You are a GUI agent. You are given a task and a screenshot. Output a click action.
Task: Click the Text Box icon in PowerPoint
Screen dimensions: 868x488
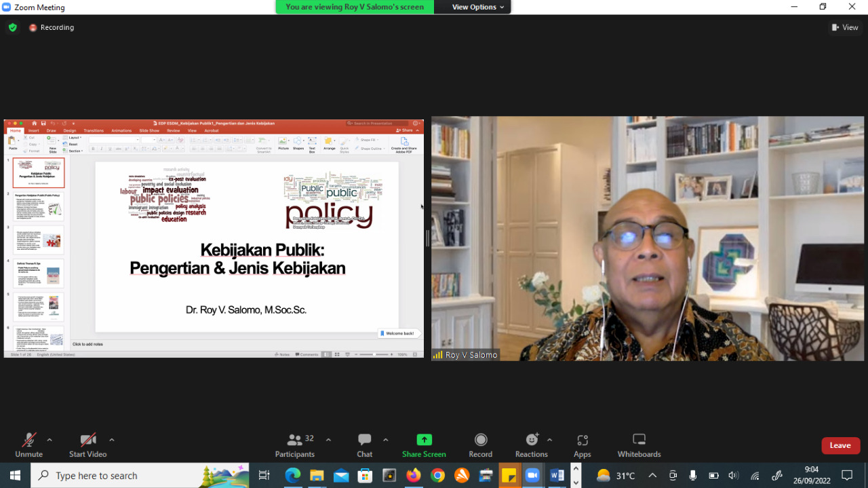[x=313, y=145]
